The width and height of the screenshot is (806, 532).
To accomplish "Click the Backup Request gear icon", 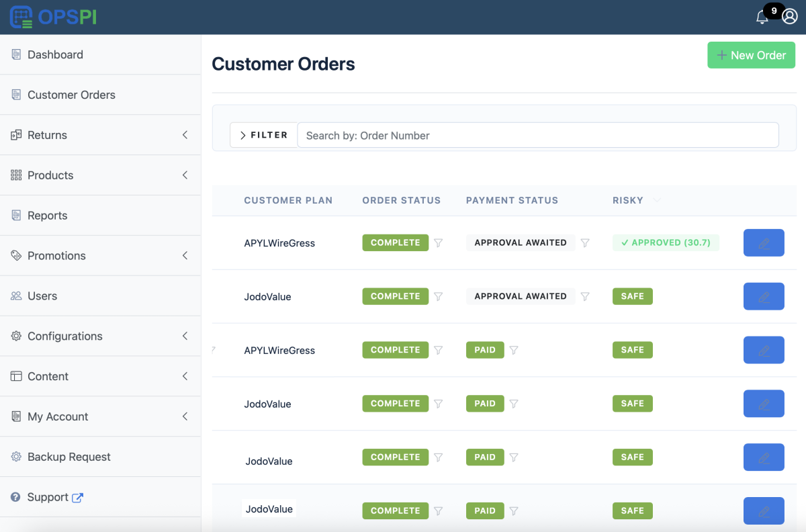I will point(16,457).
